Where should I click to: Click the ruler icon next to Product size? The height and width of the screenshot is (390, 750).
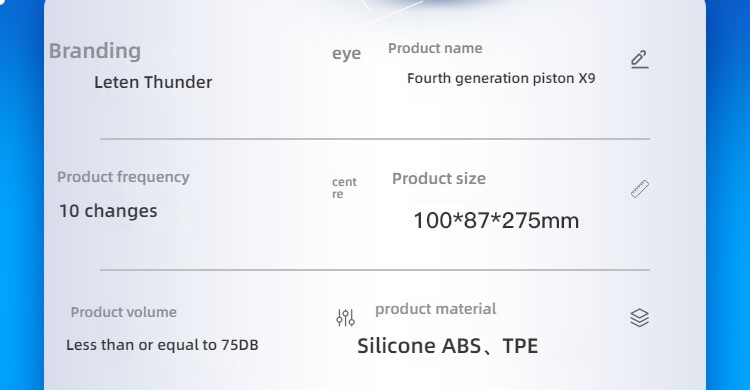tap(640, 189)
